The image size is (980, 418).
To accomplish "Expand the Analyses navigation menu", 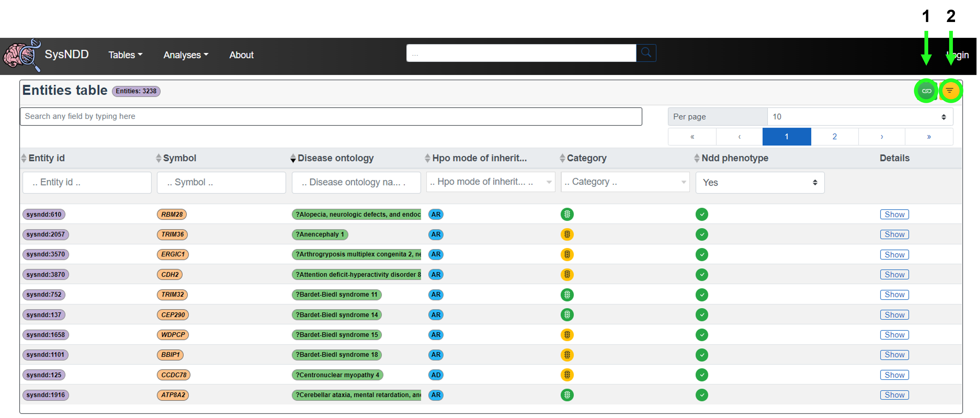I will pos(185,55).
